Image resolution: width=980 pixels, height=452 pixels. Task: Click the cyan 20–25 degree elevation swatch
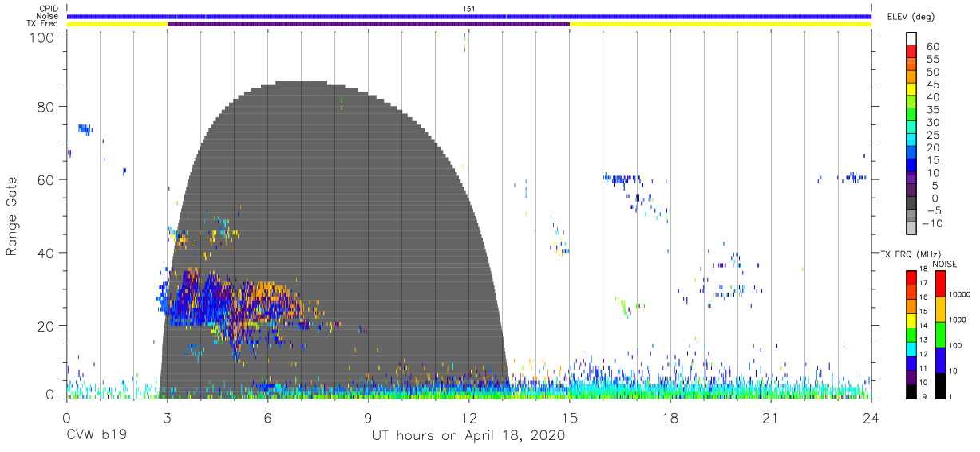(911, 141)
